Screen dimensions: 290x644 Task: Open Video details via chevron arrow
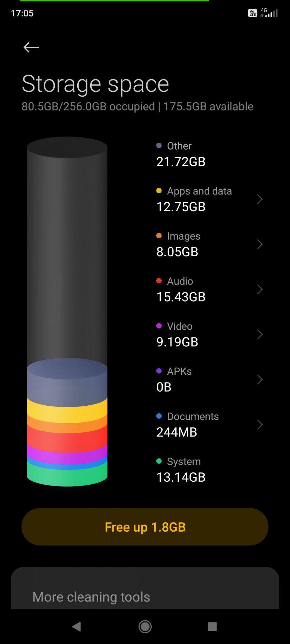click(260, 335)
